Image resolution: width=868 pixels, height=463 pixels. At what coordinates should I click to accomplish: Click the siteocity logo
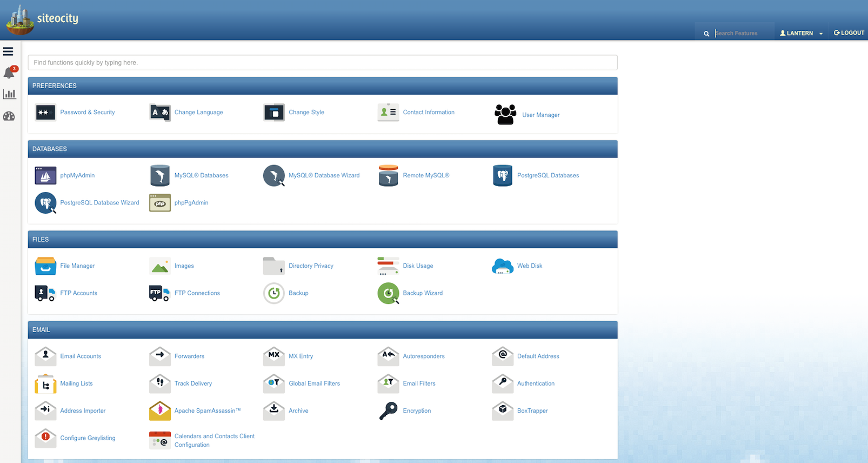pyautogui.click(x=42, y=19)
